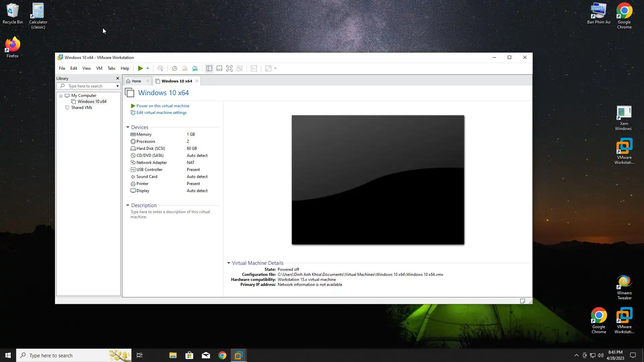Click Edit virtual machine settings

click(161, 113)
